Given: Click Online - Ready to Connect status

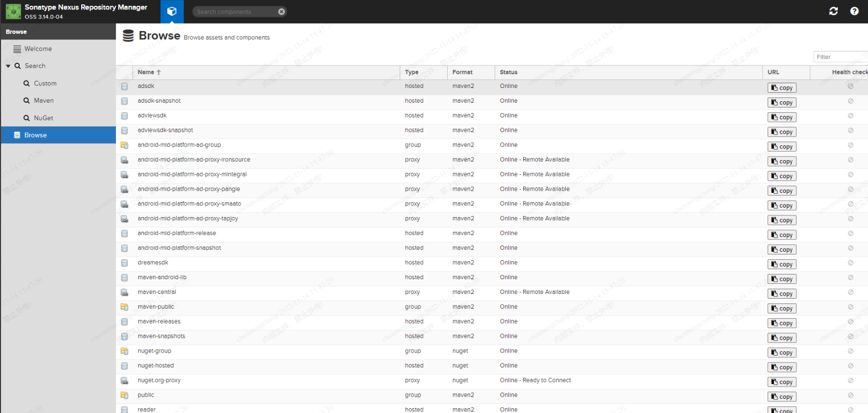Looking at the screenshot, I should (x=535, y=380).
